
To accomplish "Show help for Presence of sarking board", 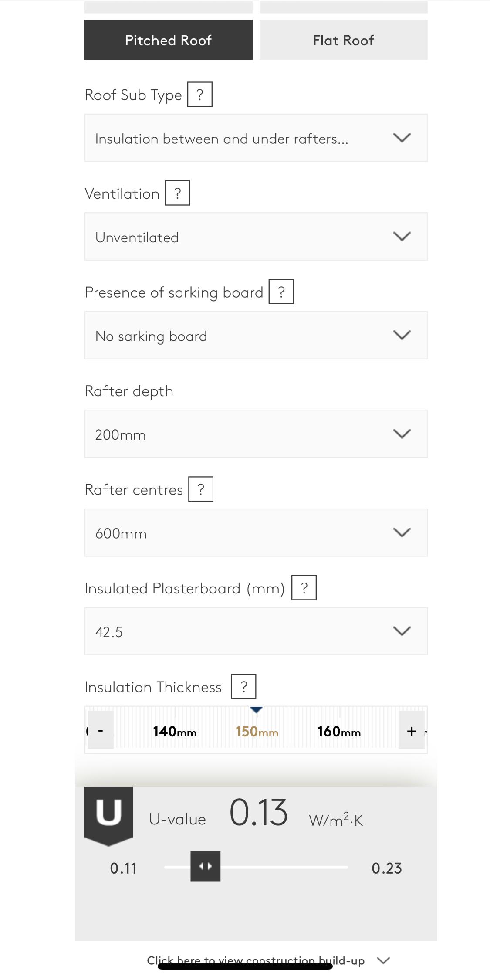I will (281, 292).
